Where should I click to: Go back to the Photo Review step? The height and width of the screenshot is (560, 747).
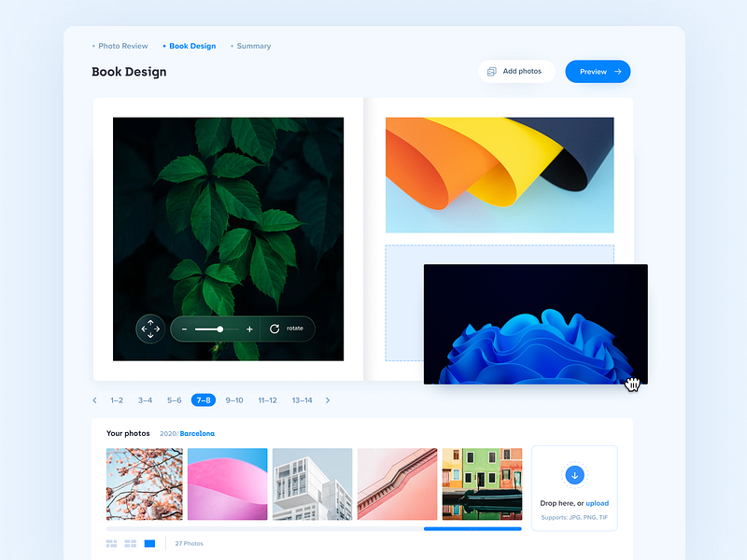point(122,46)
